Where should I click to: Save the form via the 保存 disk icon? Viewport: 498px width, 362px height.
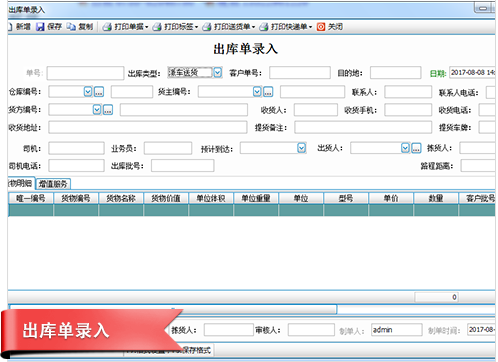tap(40, 27)
